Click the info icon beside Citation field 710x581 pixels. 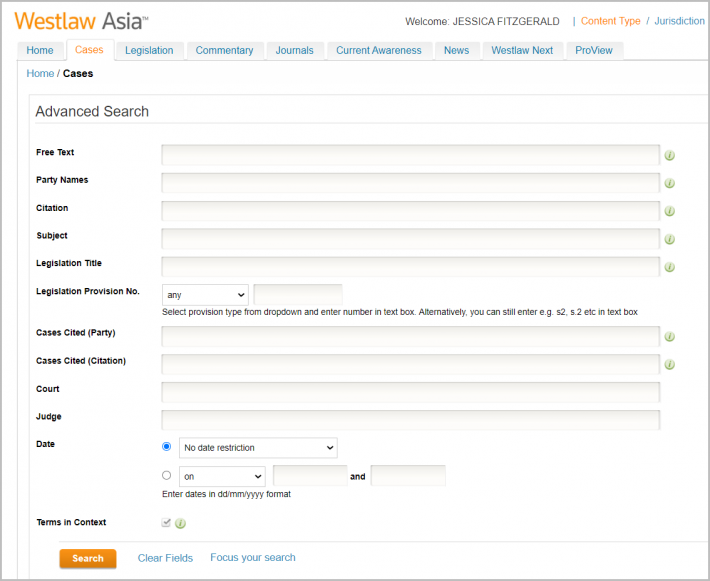tap(669, 211)
